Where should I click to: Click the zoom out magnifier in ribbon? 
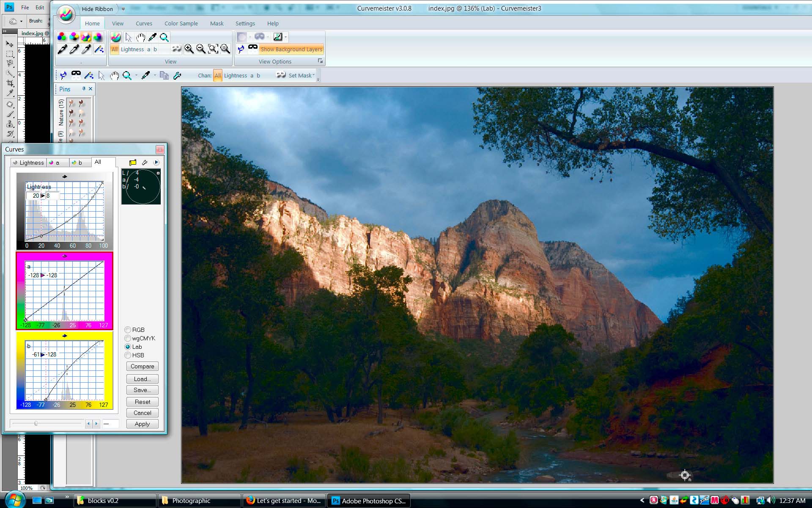coord(201,49)
